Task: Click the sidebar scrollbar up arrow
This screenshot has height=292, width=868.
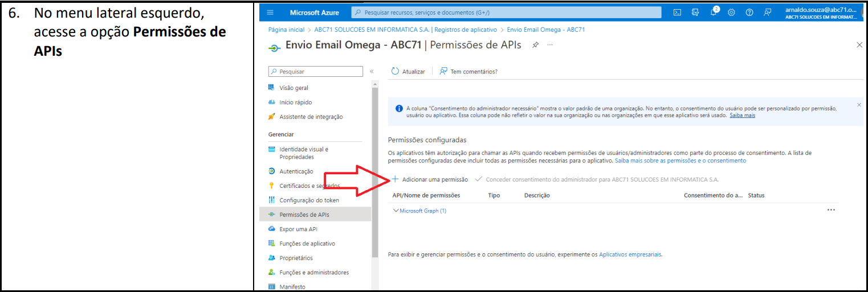Action: 374,84
